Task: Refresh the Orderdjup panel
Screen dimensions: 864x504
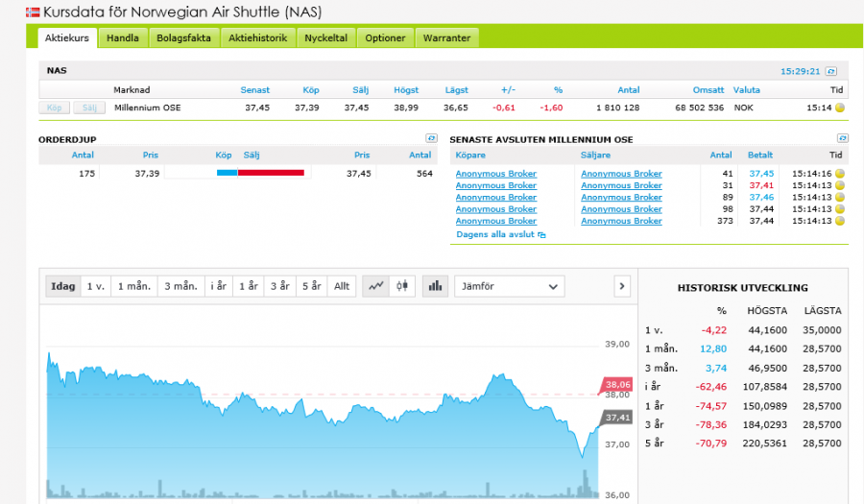Action: [432, 139]
